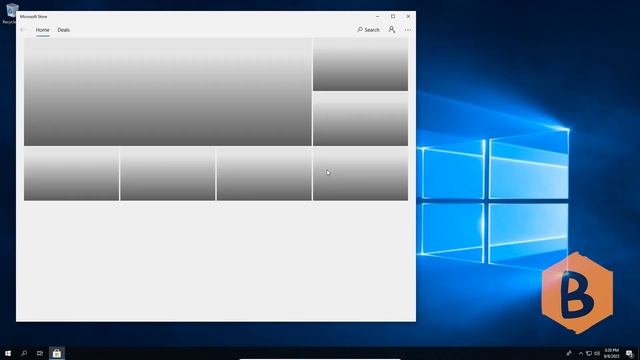Open Task View on the taskbar
Image resolution: width=640 pixels, height=360 pixels.
(40, 353)
